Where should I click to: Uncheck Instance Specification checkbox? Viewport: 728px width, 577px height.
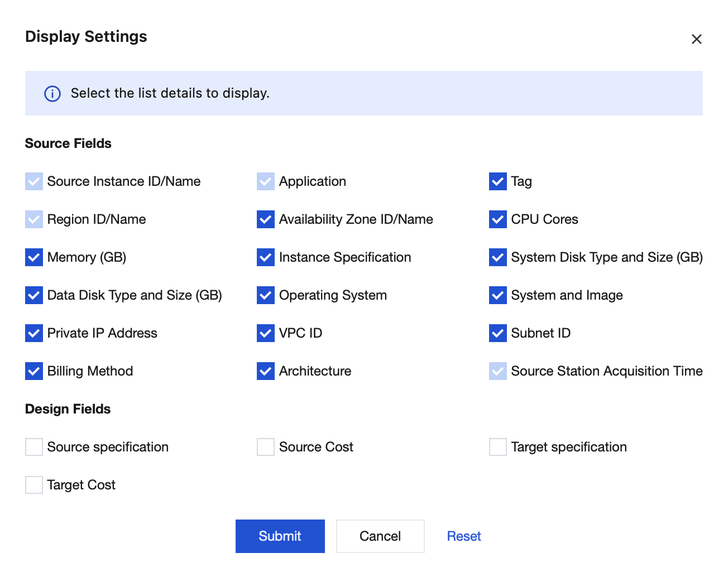click(x=266, y=257)
